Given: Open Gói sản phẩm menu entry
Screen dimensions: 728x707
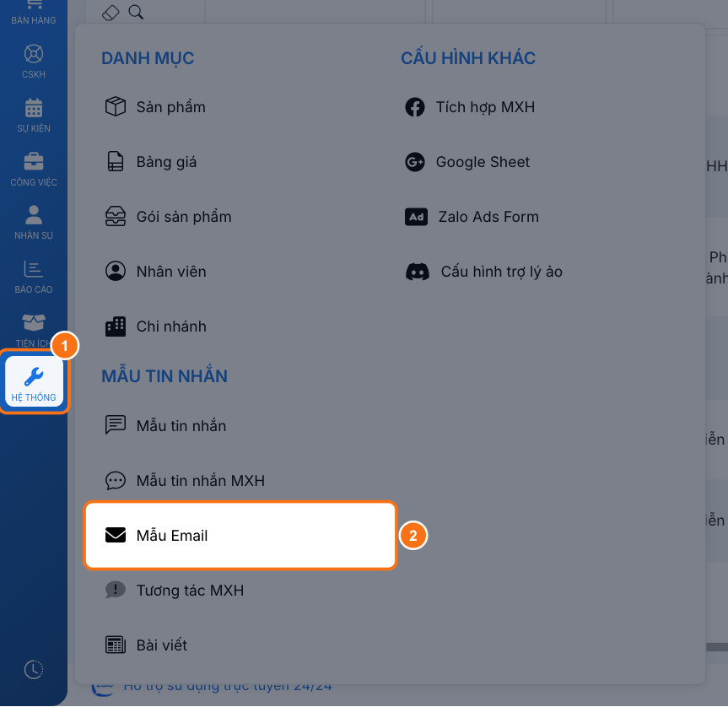Looking at the screenshot, I should pyautogui.click(x=184, y=217).
